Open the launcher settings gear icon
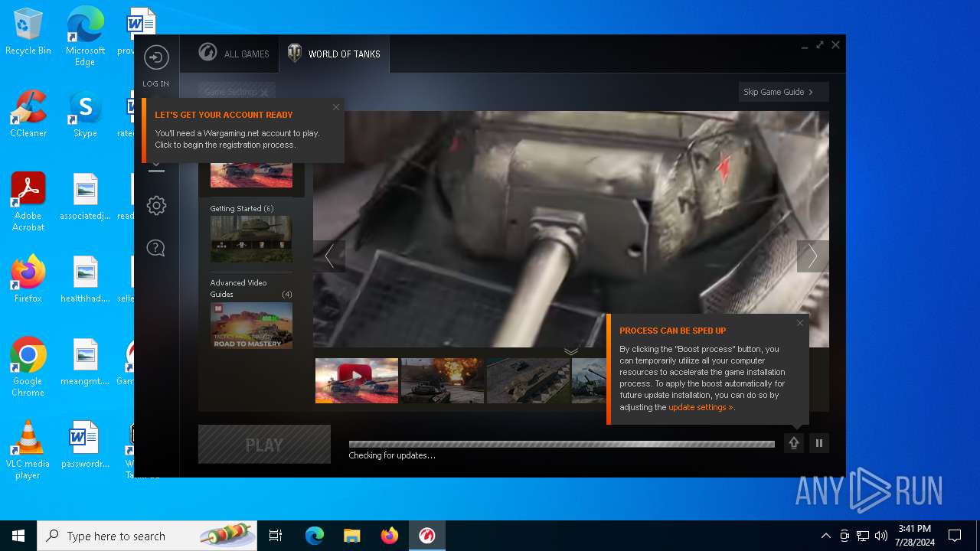 coord(156,205)
